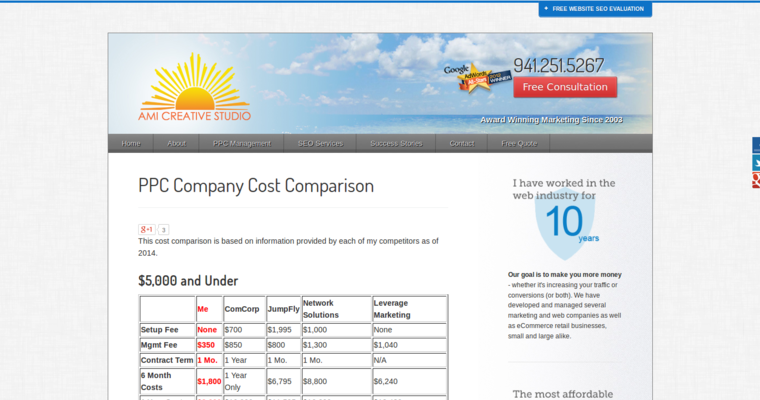The height and width of the screenshot is (400, 760).
Task: Open the Facebook share icon on right edge
Action: coord(756,145)
